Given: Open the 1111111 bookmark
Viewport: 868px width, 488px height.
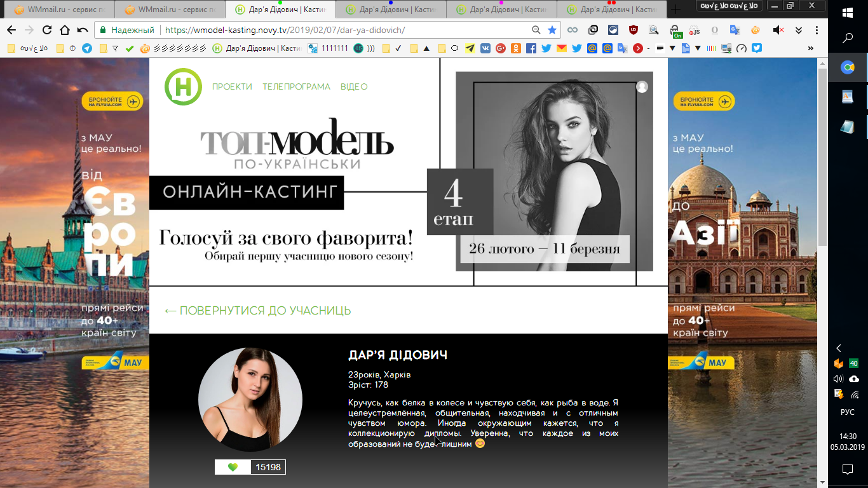Looking at the screenshot, I should [x=327, y=48].
